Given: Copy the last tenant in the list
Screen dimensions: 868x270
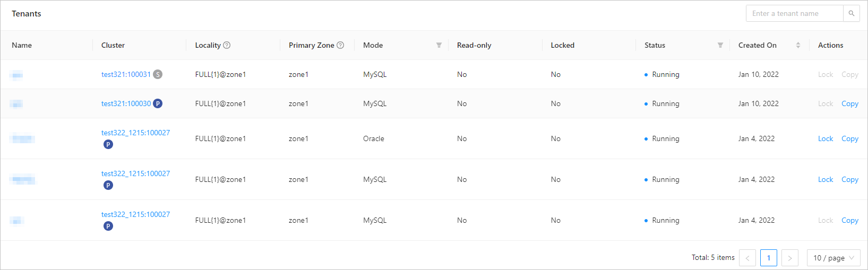Looking at the screenshot, I should pos(850,220).
